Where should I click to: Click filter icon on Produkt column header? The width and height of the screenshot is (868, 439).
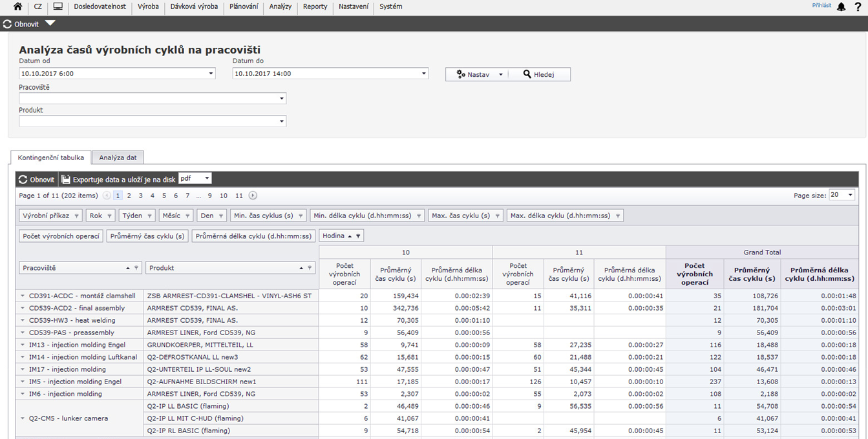pyautogui.click(x=310, y=268)
